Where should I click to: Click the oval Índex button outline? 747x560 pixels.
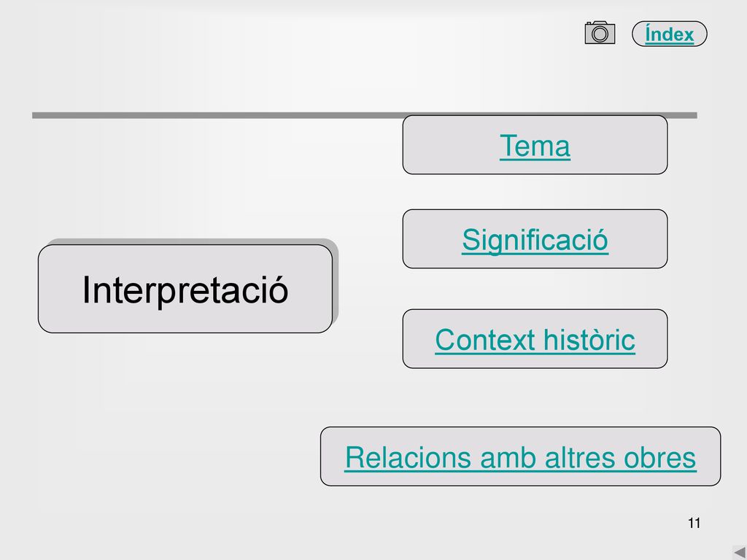(670, 34)
